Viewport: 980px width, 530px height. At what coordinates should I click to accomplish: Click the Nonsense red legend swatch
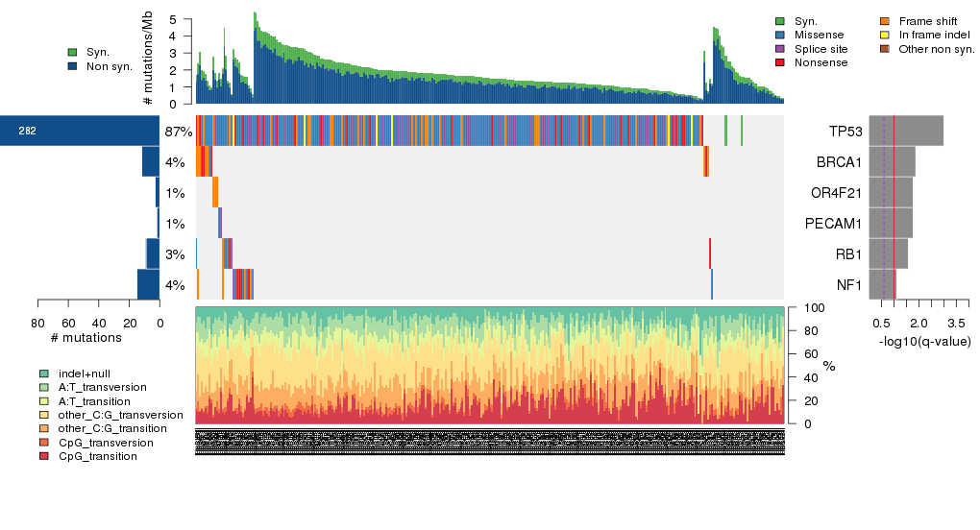(780, 62)
